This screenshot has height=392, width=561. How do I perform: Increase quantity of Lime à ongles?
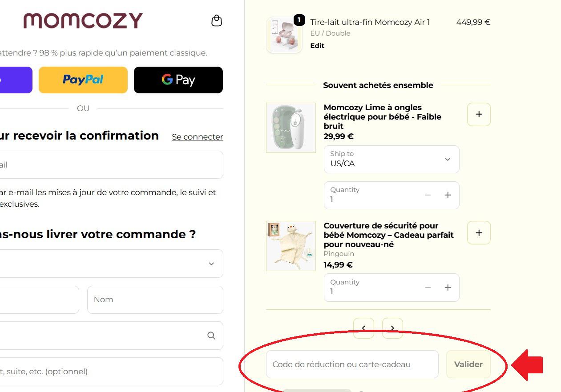point(448,195)
